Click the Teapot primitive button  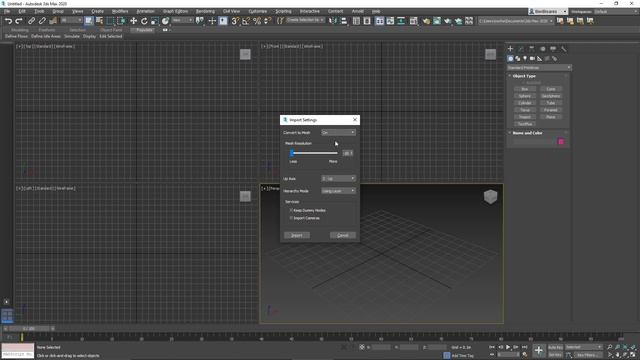pyautogui.click(x=525, y=117)
